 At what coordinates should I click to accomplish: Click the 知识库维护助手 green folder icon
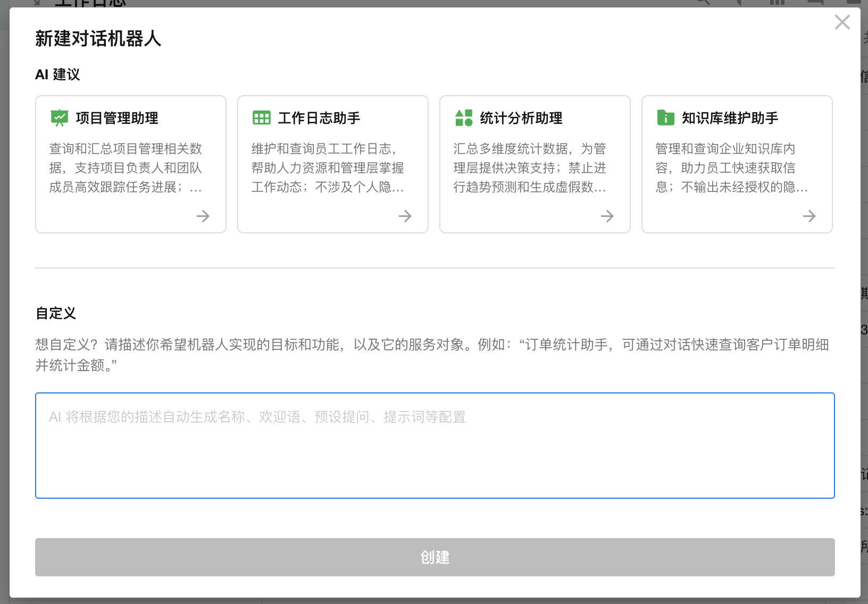665,118
